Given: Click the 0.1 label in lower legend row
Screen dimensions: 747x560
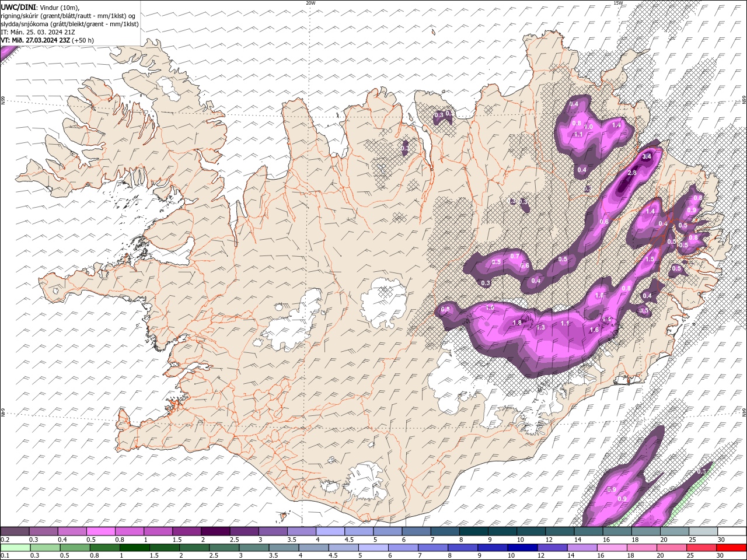Looking at the screenshot, I should 4,556.
